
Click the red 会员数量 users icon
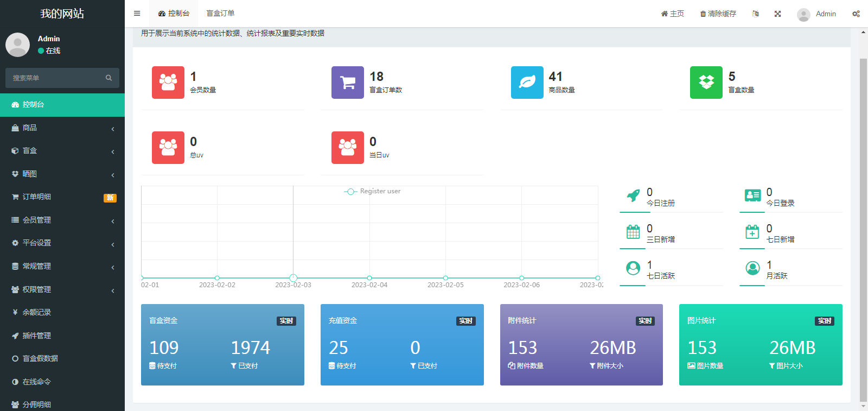click(168, 83)
